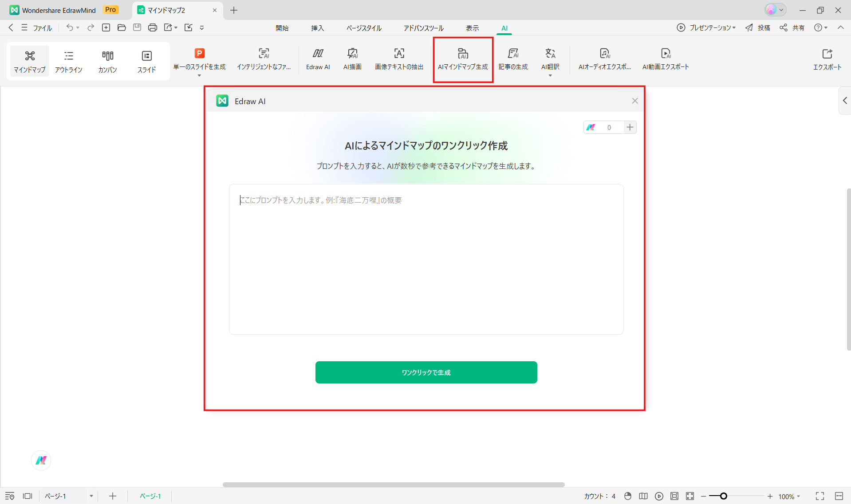851x504 pixels.
Task: Click AIマインドマップ生成 in the ribbon
Action: (463, 59)
